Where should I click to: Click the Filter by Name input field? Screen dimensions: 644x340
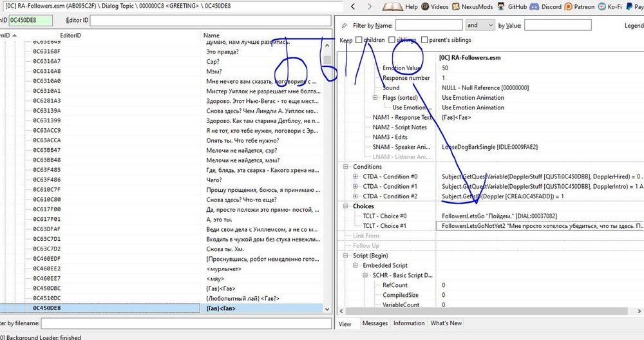(429, 26)
